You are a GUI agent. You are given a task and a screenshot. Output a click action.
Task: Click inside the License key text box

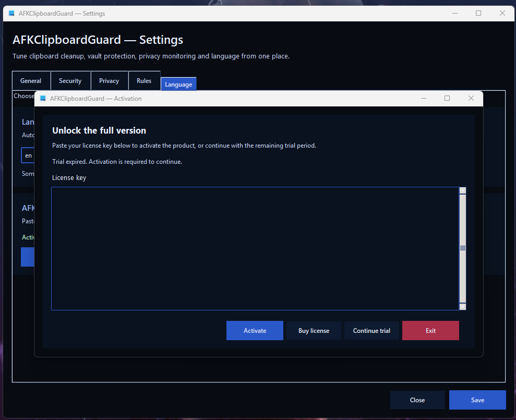(255, 248)
